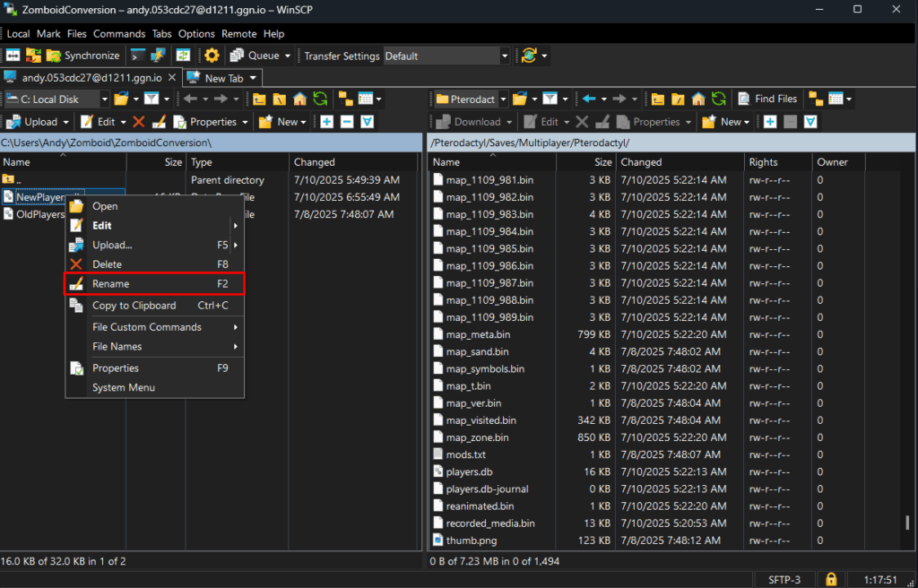Expand the C: Local Disk drive dropdown
This screenshot has height=588, width=918.
105,99
